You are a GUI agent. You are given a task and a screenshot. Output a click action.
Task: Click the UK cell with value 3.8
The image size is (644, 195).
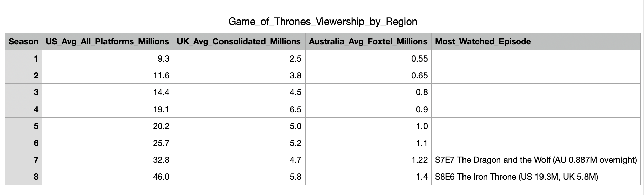[239, 76]
